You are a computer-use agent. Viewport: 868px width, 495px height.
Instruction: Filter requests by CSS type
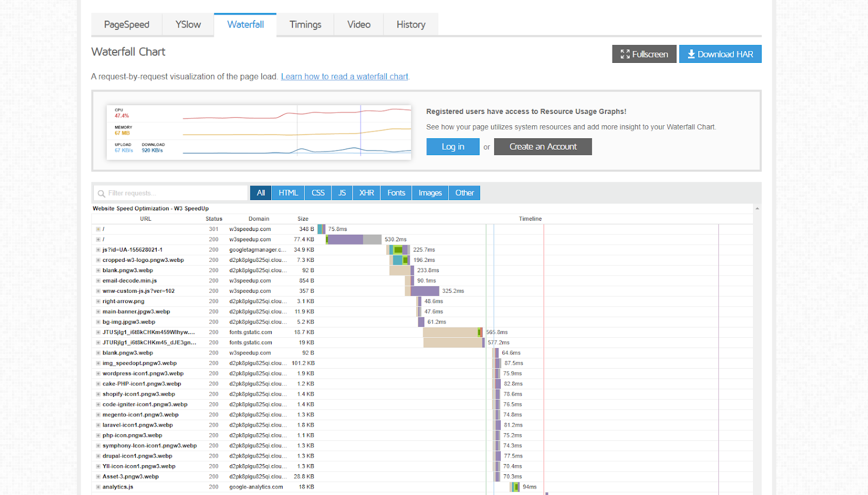(318, 193)
